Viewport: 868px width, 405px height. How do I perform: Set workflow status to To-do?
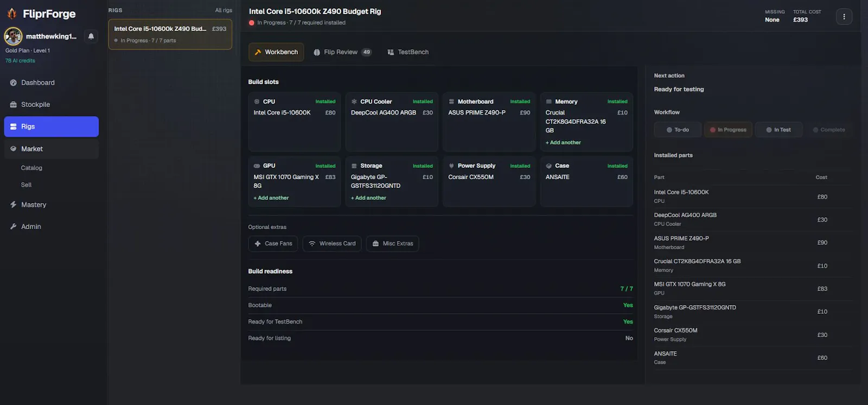678,130
